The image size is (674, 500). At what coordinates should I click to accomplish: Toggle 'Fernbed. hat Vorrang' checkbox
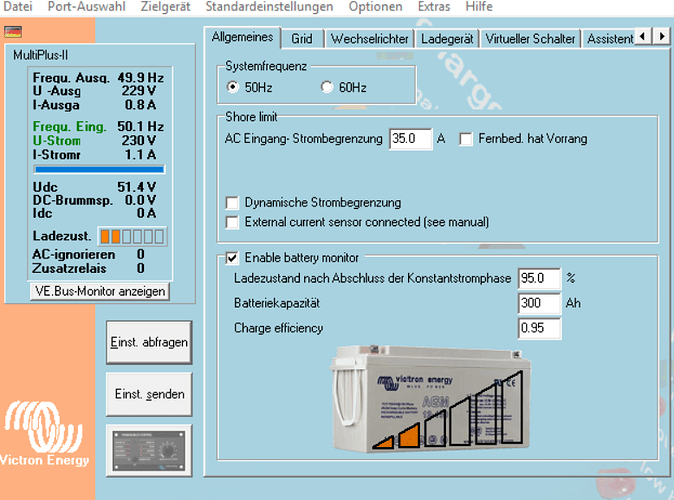pyautogui.click(x=466, y=139)
